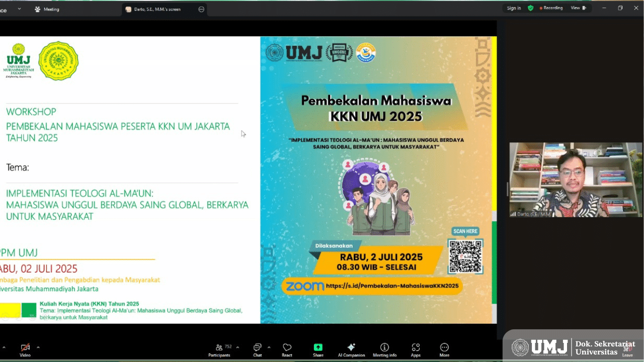This screenshot has height=362, width=644.
Task: Open the React heart menu
Action: [287, 350]
